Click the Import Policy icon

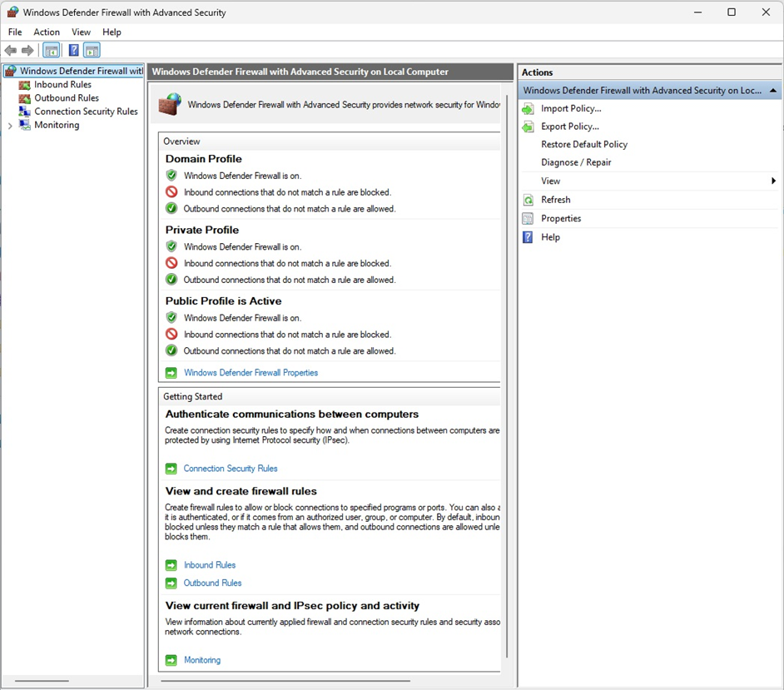click(528, 108)
